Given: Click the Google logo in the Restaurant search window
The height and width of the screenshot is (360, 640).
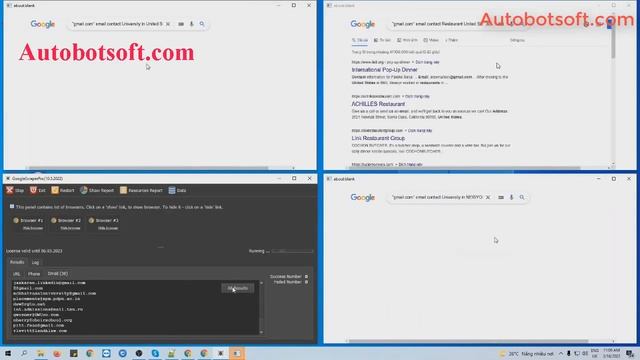Looking at the screenshot, I should [x=362, y=24].
